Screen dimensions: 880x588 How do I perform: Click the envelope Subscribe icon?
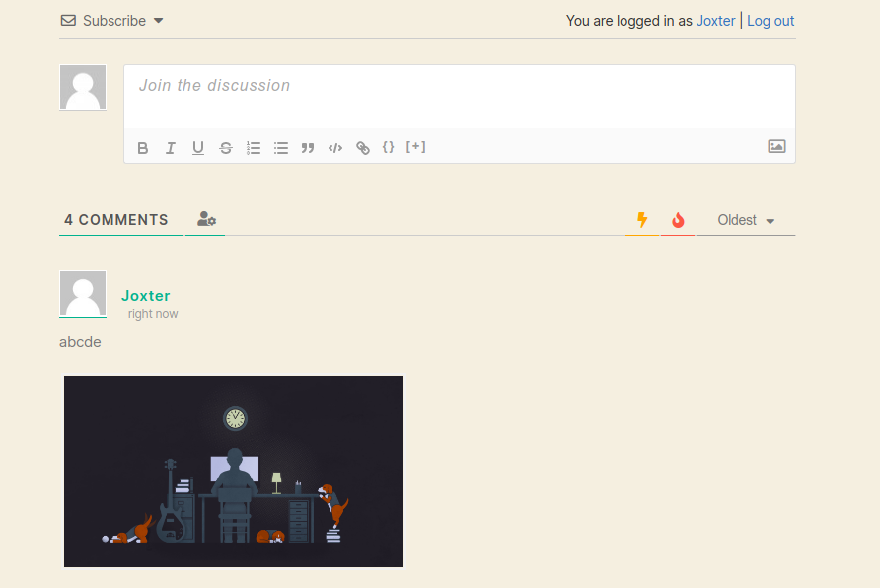(x=68, y=21)
